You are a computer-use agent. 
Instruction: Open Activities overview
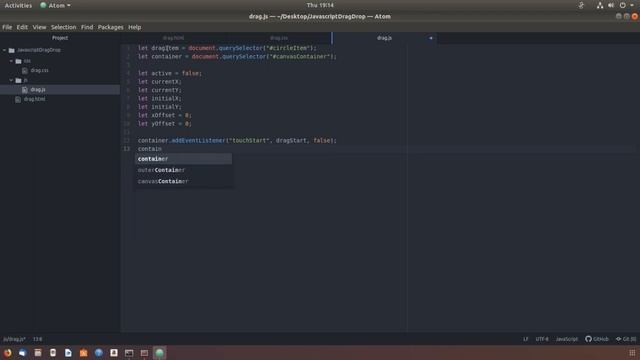pyautogui.click(x=18, y=5)
